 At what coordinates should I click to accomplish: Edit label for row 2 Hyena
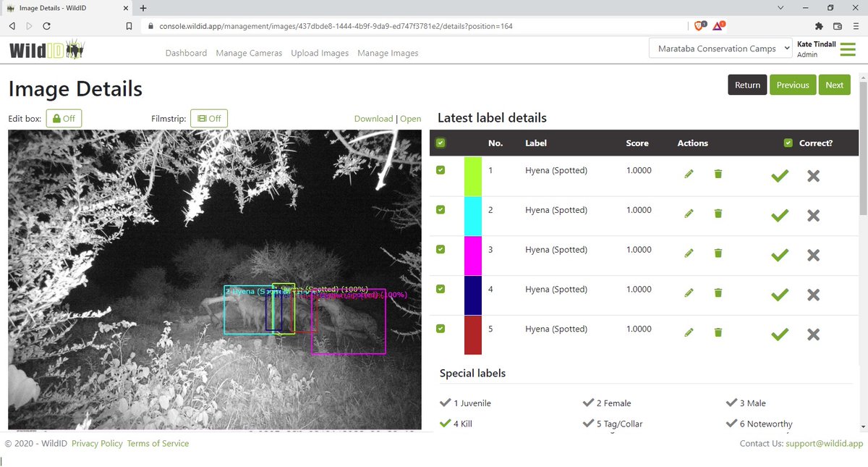(x=689, y=214)
